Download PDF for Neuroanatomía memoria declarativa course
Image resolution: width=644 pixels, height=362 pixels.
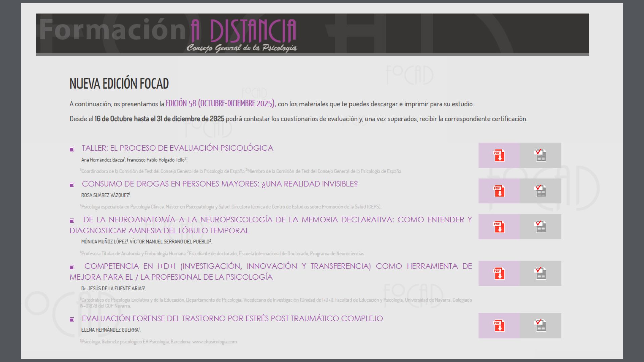tap(499, 227)
